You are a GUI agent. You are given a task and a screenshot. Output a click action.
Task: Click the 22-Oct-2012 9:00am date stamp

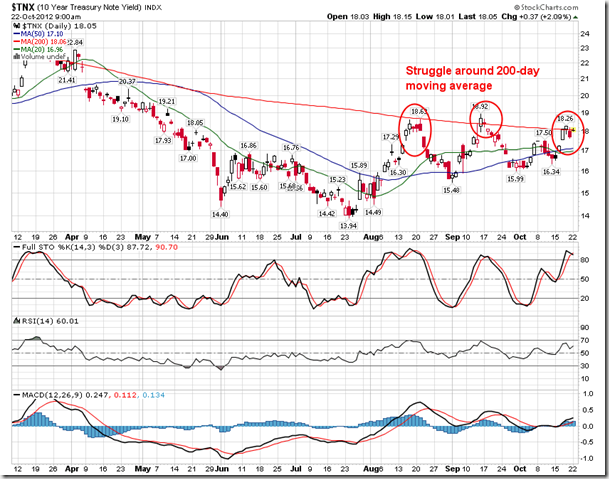47,16
